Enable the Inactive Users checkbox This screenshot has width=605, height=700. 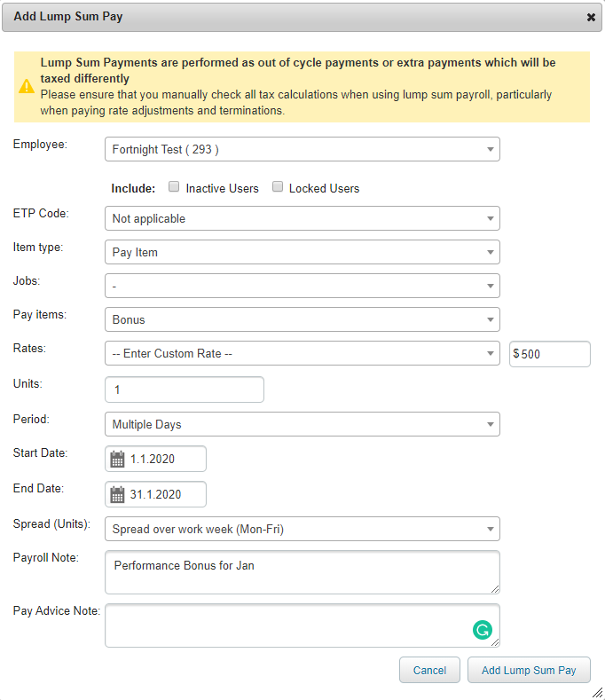tap(175, 187)
